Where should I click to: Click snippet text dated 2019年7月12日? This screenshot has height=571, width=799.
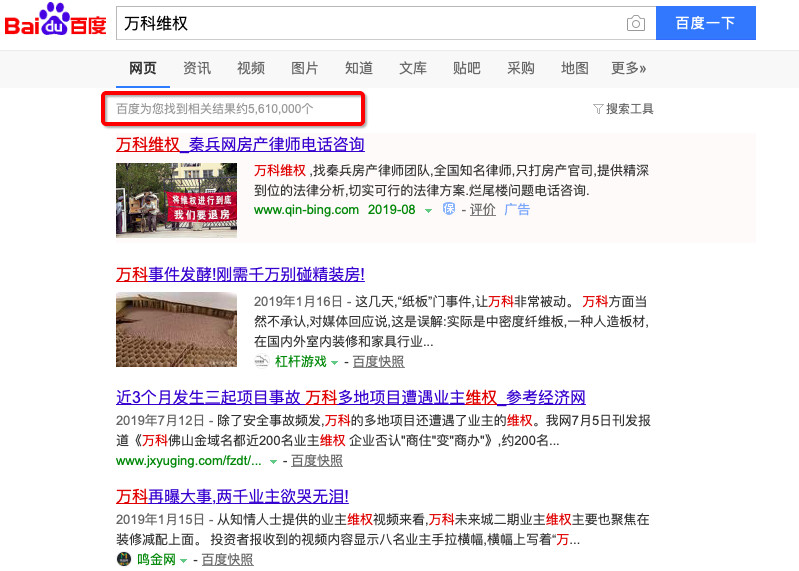(383, 430)
